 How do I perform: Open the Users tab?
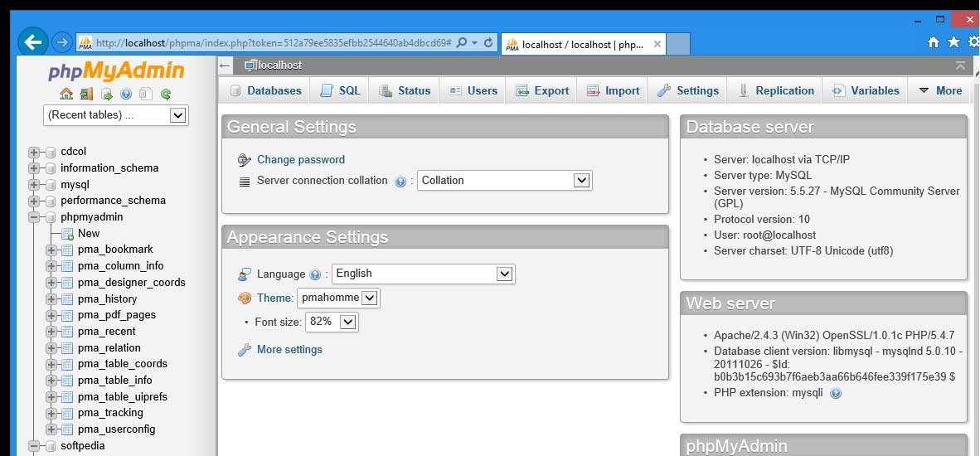point(473,90)
